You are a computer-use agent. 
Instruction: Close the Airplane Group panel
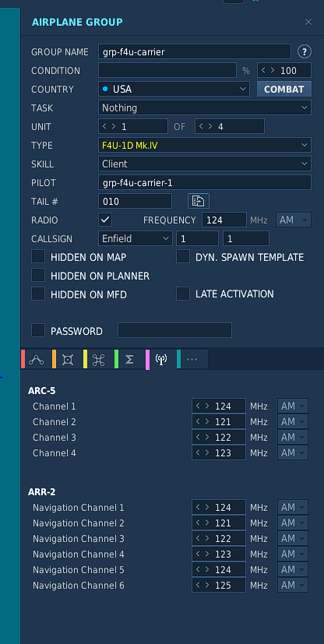[308, 22]
